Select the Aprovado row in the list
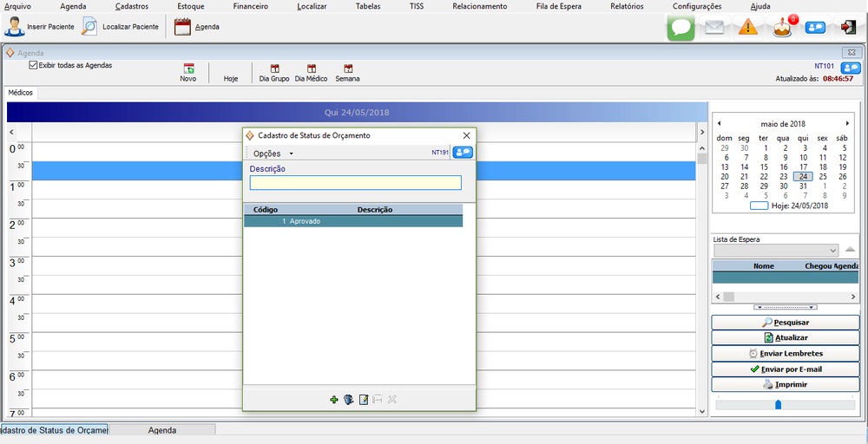This screenshot has height=444, width=868. pyautogui.click(x=352, y=221)
